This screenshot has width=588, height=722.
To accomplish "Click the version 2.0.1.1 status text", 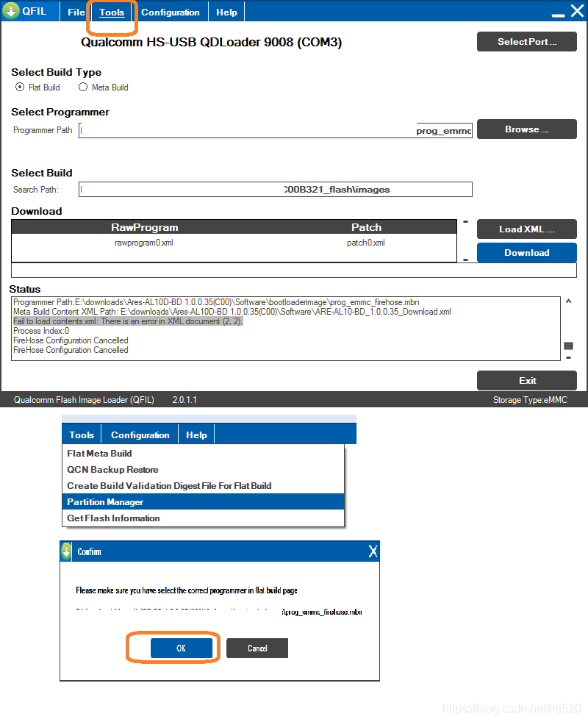I will 184,400.
